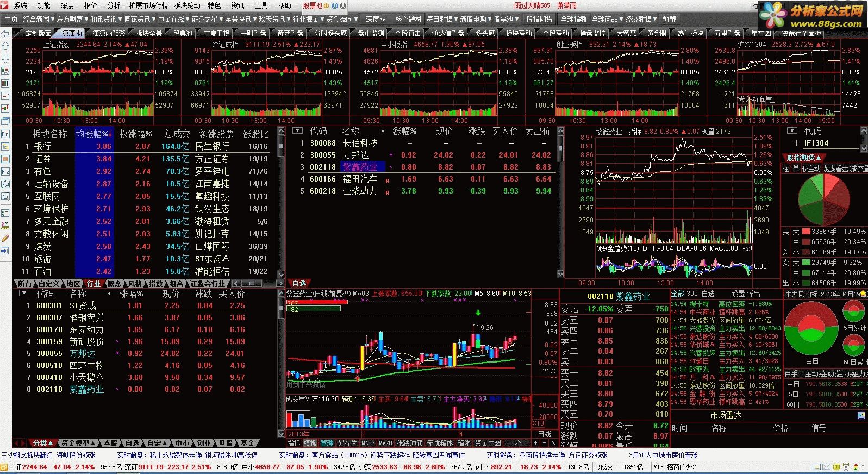Click the × marker beside 万邦达 in watchlist
The image size is (868, 474).
pos(391,155)
